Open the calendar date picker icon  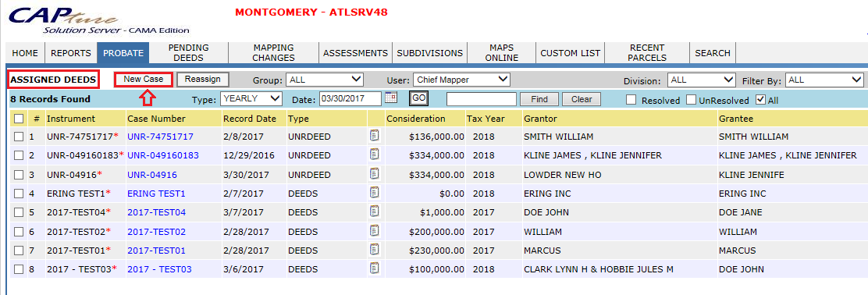(x=391, y=98)
